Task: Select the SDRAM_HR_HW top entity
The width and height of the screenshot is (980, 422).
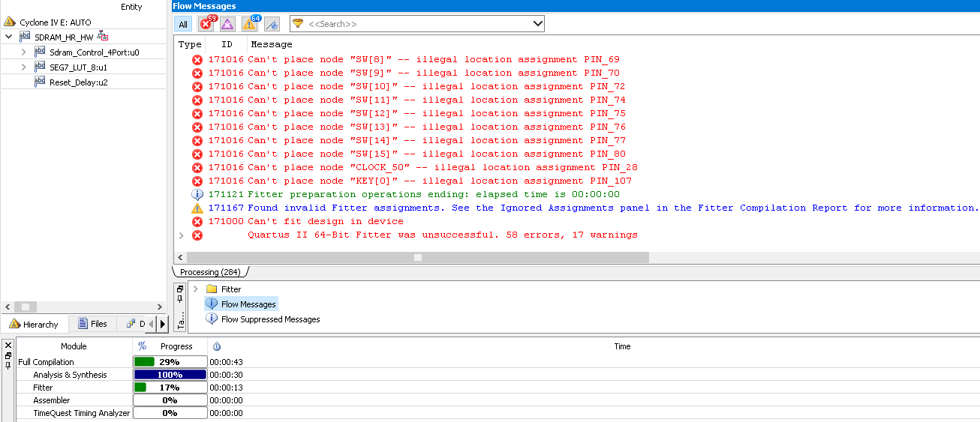Action: [x=65, y=37]
